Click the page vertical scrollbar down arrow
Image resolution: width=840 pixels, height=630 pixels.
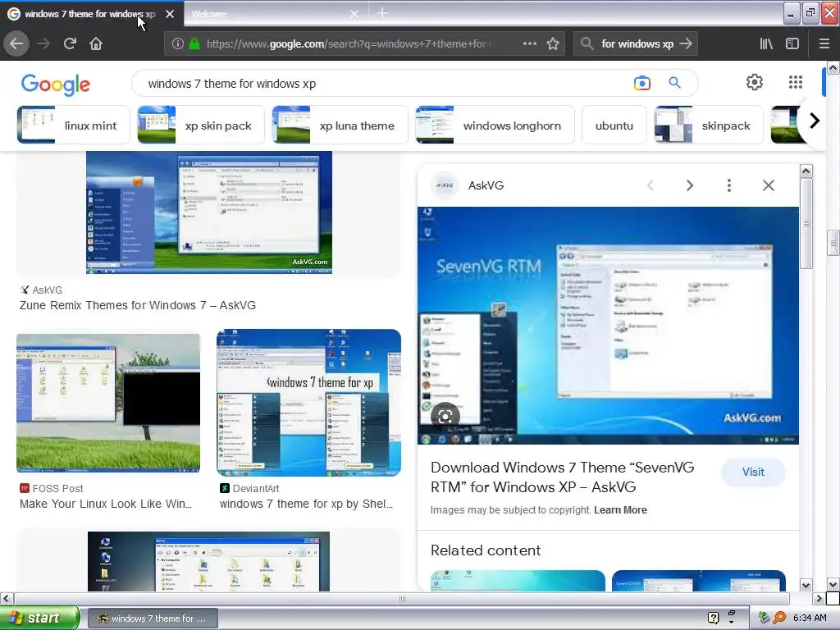pos(833,585)
